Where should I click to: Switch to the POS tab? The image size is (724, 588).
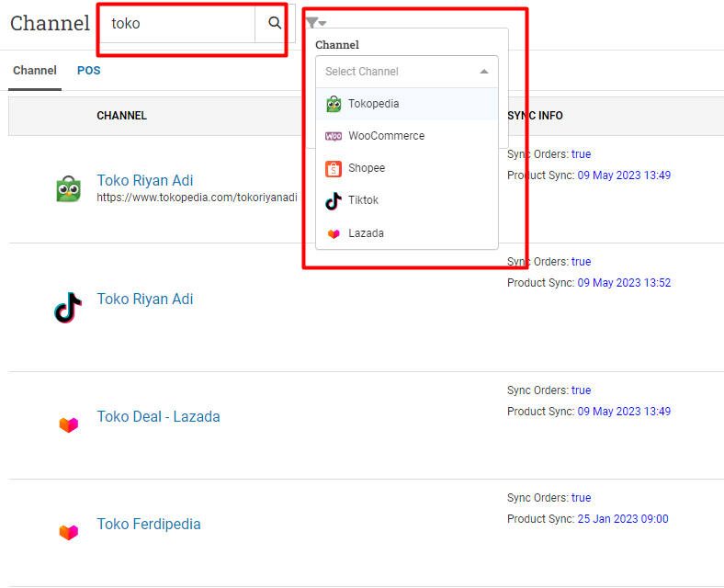coord(88,71)
